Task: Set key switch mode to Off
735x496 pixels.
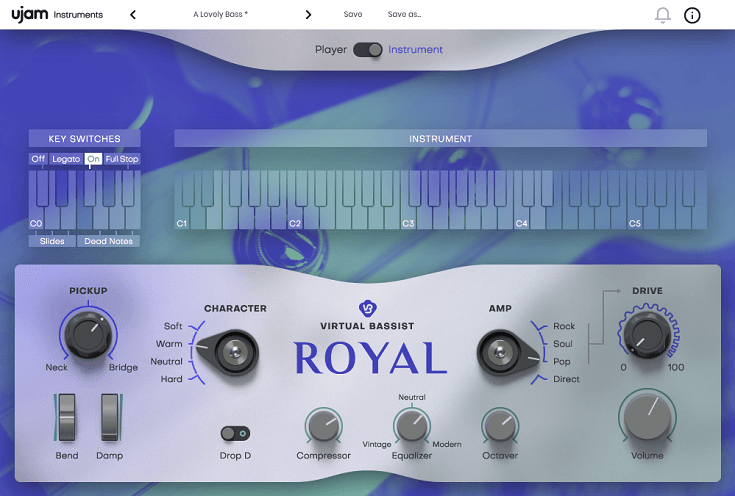Action: tap(38, 159)
